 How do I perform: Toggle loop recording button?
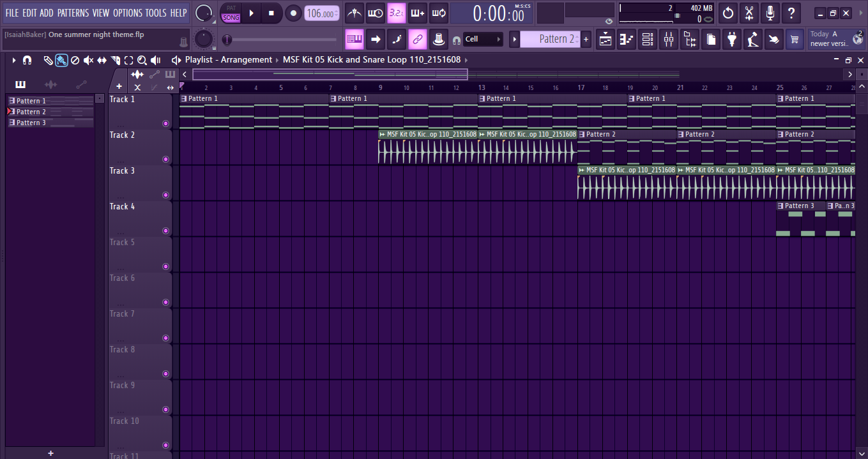438,13
